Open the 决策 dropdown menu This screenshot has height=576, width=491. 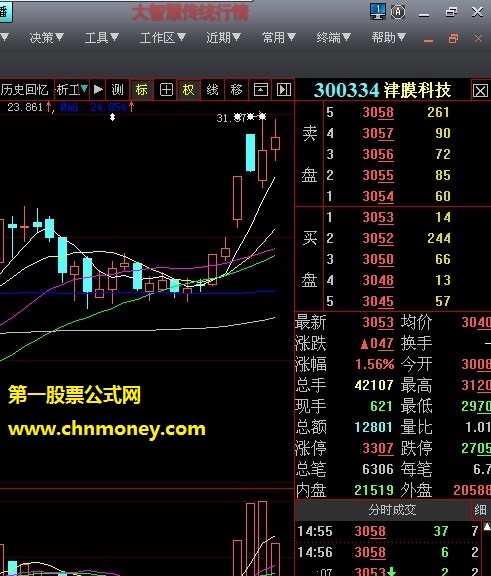tap(47, 37)
